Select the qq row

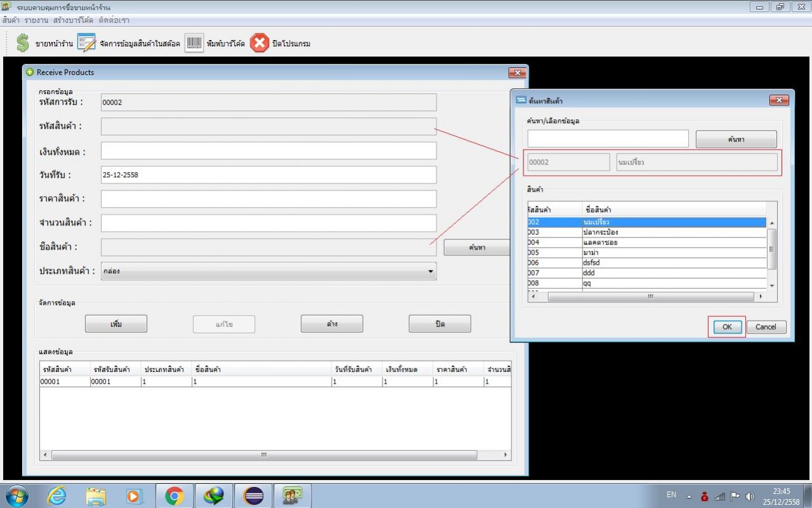tap(646, 283)
